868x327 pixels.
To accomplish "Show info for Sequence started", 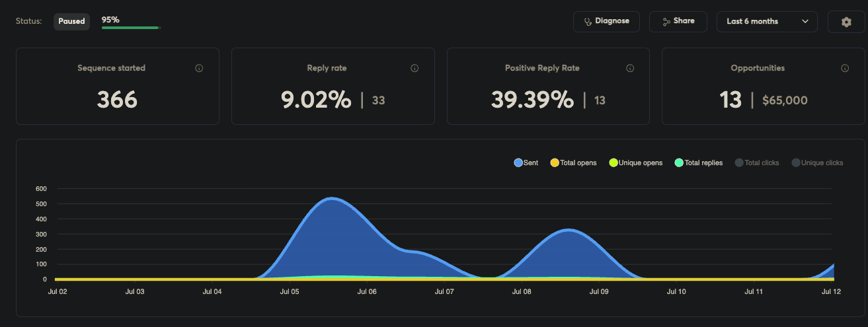I will (x=199, y=68).
